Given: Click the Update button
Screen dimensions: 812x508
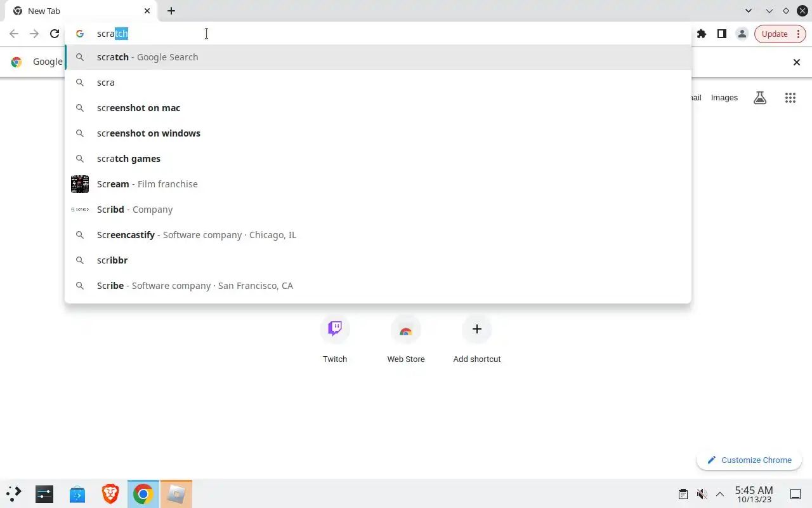Looking at the screenshot, I should (x=775, y=34).
